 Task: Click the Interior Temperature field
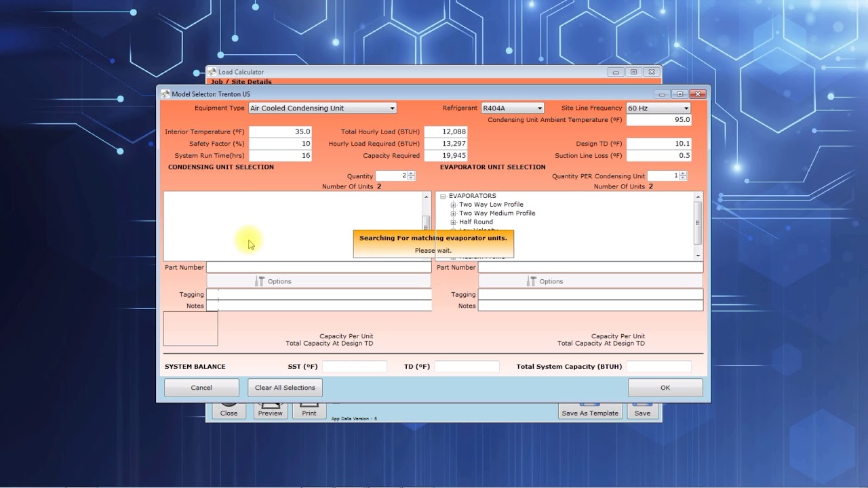[x=280, y=132]
